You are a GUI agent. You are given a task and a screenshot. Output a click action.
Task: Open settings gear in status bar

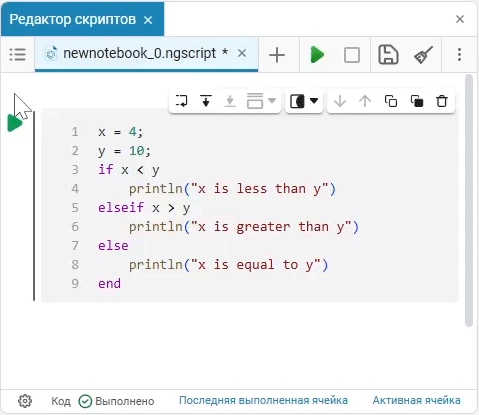coord(25,401)
